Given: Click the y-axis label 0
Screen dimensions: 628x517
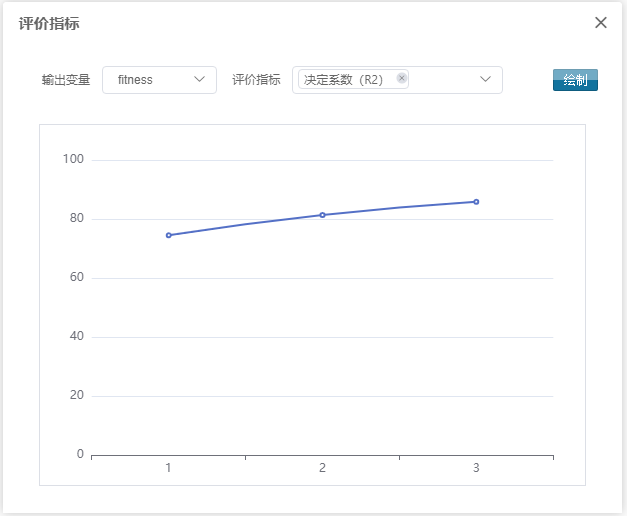Looking at the screenshot, I should [81, 454].
